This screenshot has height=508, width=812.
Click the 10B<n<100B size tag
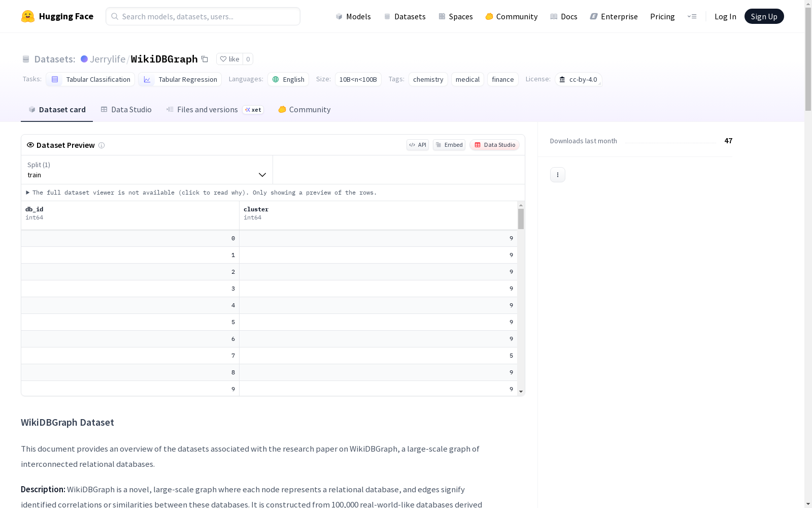[x=358, y=79]
